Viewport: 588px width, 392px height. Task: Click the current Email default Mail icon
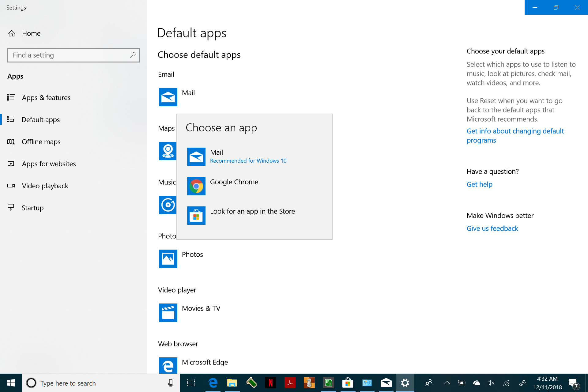tap(168, 97)
